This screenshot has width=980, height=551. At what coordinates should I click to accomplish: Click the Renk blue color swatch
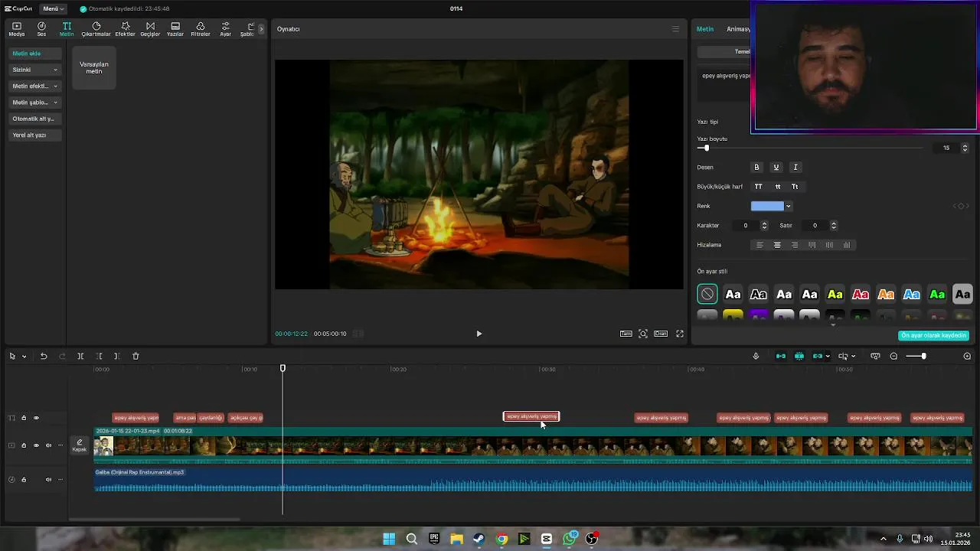coord(767,206)
